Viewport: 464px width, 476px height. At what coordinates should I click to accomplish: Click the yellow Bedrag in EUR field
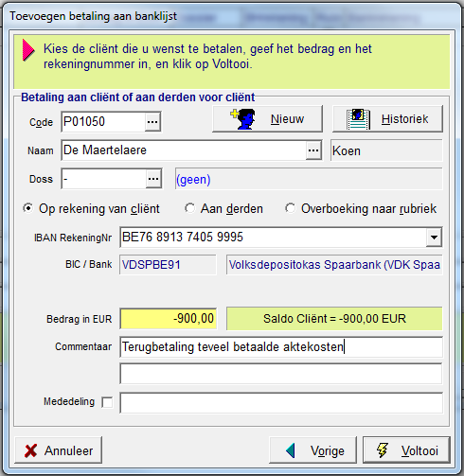pyautogui.click(x=169, y=319)
